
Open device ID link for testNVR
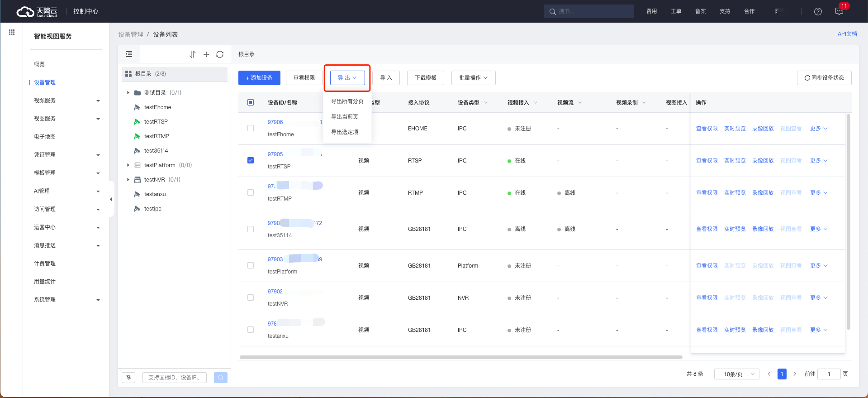275,292
